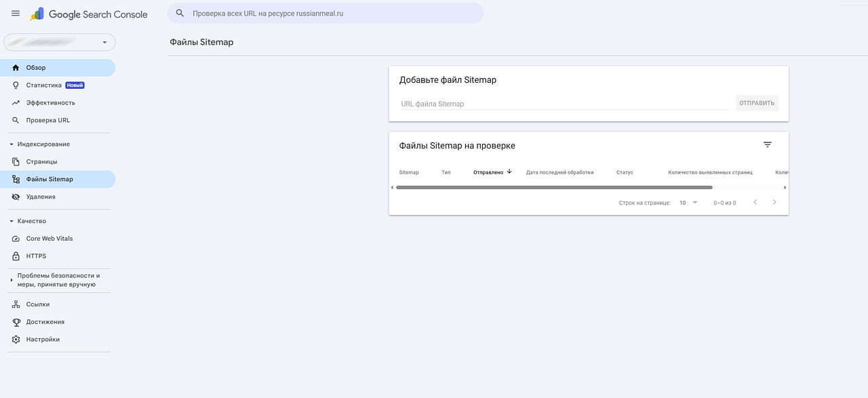This screenshot has height=398, width=868.
Task: Go to Удаления (Removals) section
Action: 41,197
